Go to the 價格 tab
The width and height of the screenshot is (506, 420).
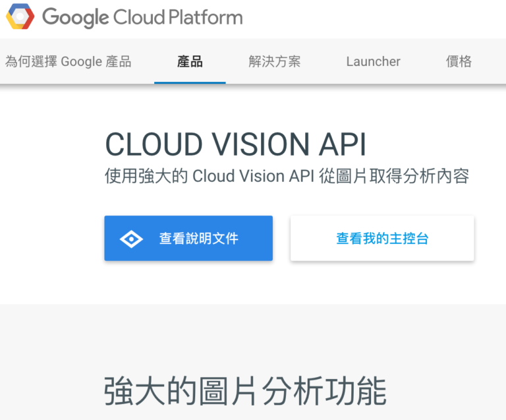459,61
